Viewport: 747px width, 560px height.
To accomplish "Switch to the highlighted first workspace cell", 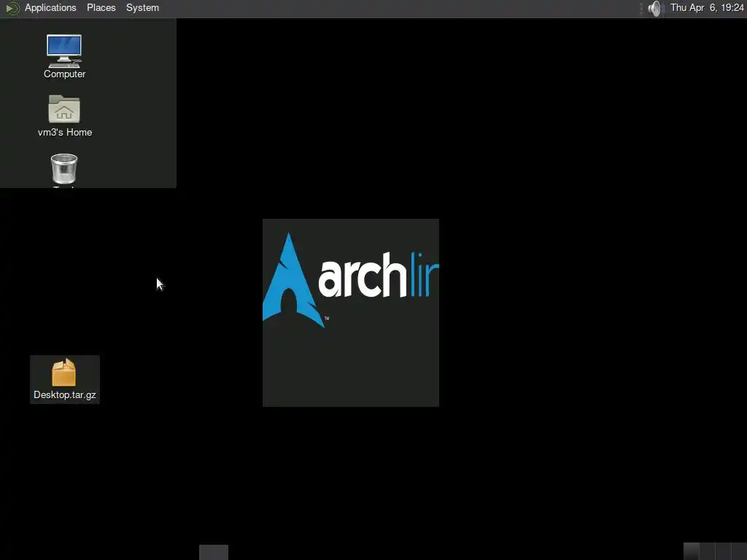I will (692, 551).
